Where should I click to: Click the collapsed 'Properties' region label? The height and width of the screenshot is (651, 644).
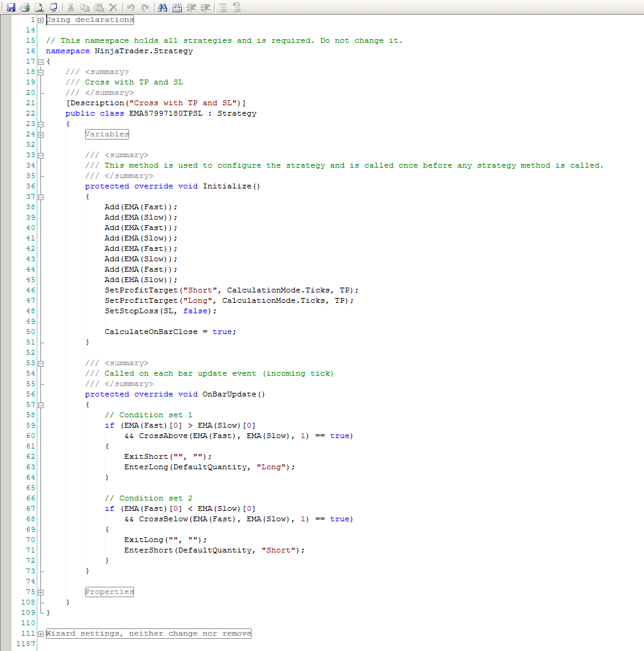pos(110,592)
